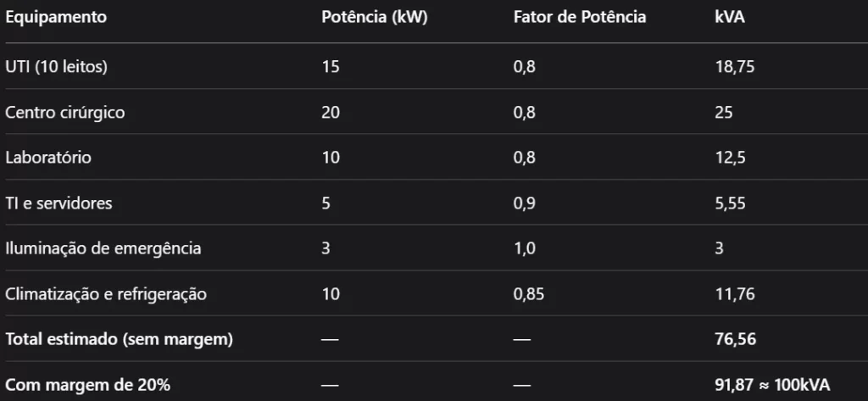Click the 76,56 total kVA value
The image size is (868, 401).
[735, 339]
